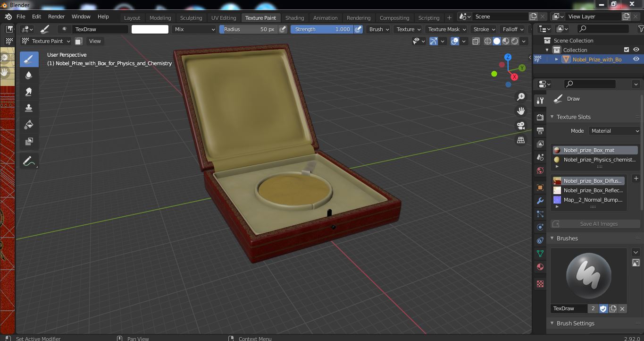644x341 pixels.
Task: Open Output properties tab
Action: 540,130
